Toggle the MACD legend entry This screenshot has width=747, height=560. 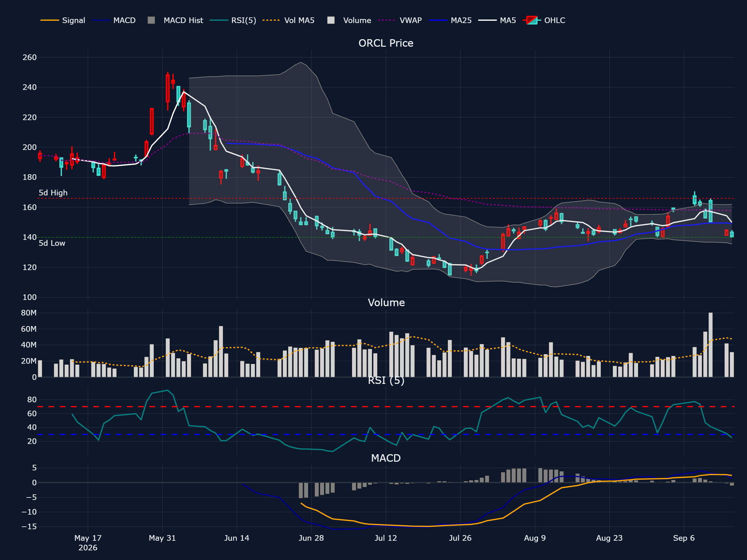click(114, 20)
